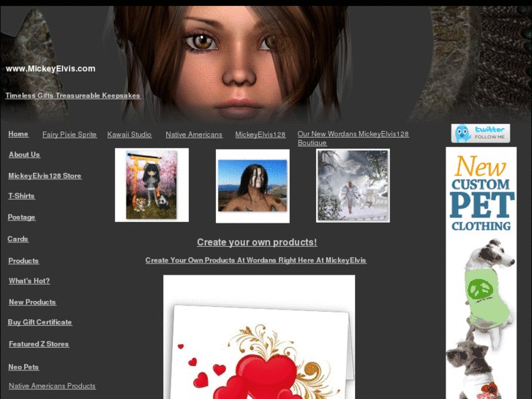
Task: View New Products in sidebar
Action: [32, 302]
